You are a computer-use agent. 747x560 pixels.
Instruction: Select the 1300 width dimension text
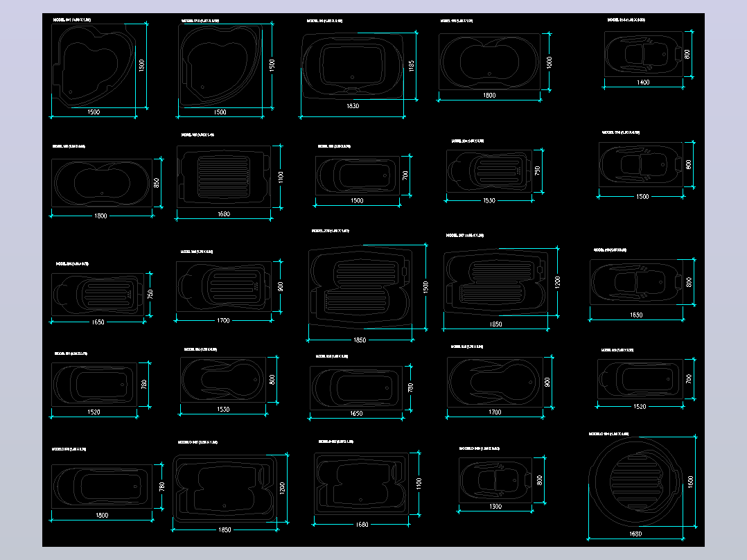click(x=495, y=507)
